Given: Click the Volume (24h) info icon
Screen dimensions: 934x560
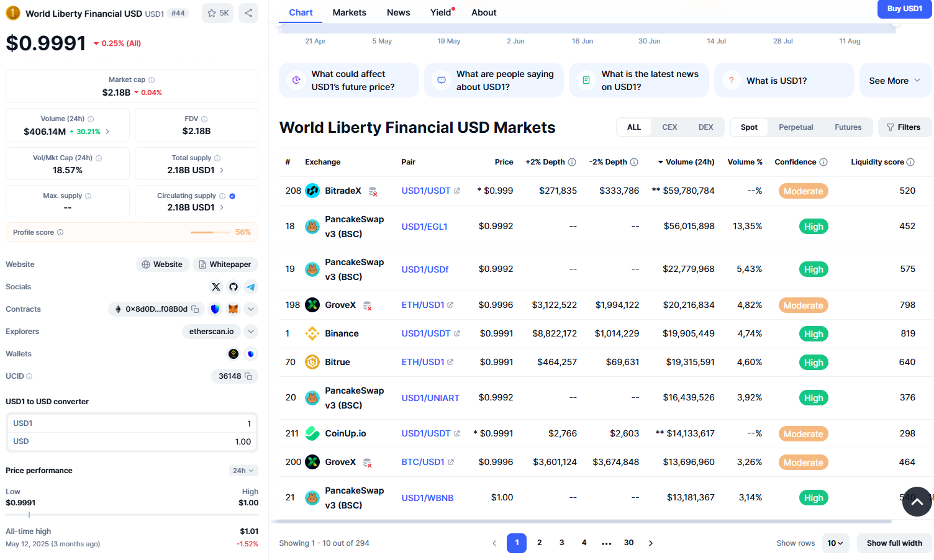Looking at the screenshot, I should click(91, 119).
